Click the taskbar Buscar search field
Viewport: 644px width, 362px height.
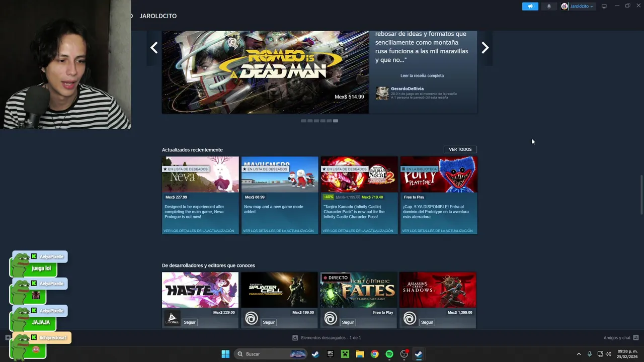[271, 354]
